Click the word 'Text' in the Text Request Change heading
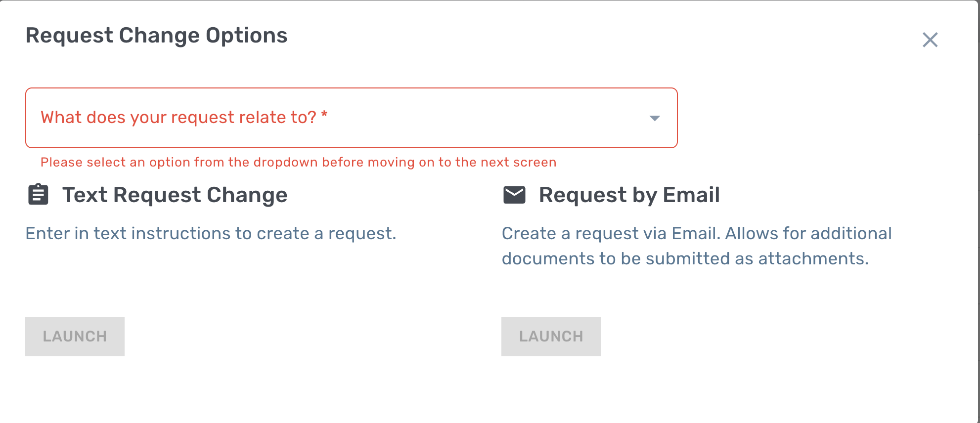 (85, 195)
